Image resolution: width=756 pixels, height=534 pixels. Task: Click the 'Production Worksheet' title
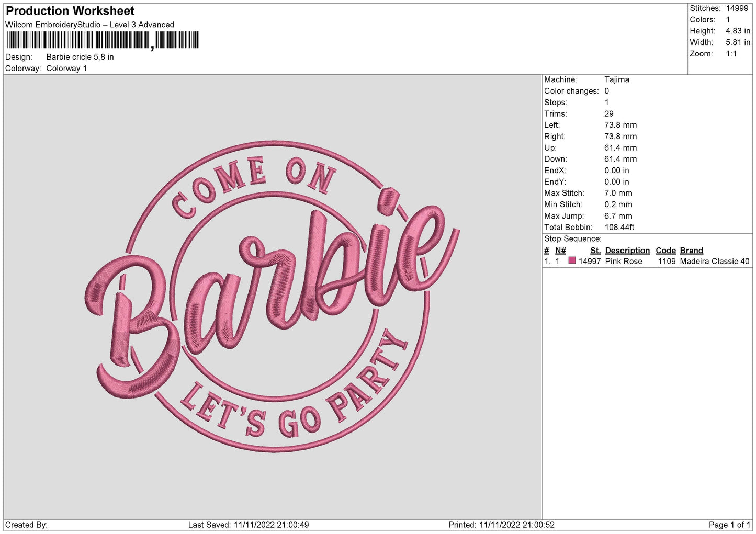click(70, 11)
